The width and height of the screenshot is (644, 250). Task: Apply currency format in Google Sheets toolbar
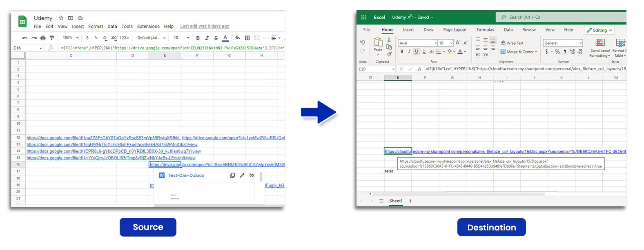(87, 38)
